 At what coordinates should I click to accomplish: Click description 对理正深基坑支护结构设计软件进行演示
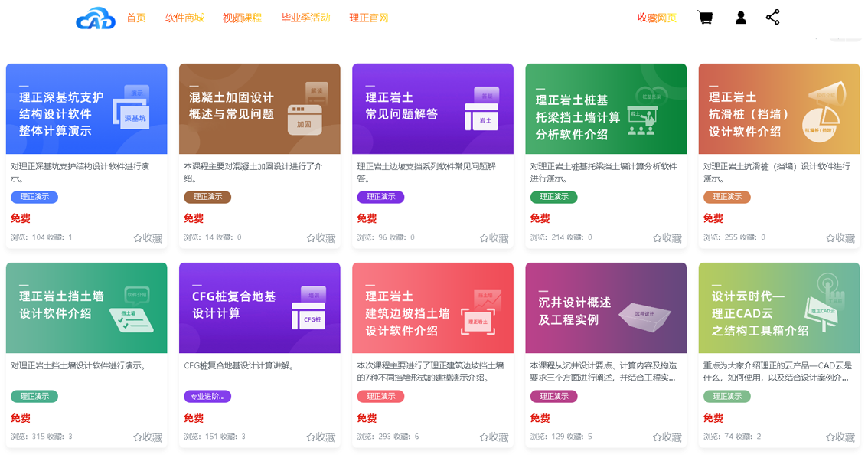(x=80, y=172)
